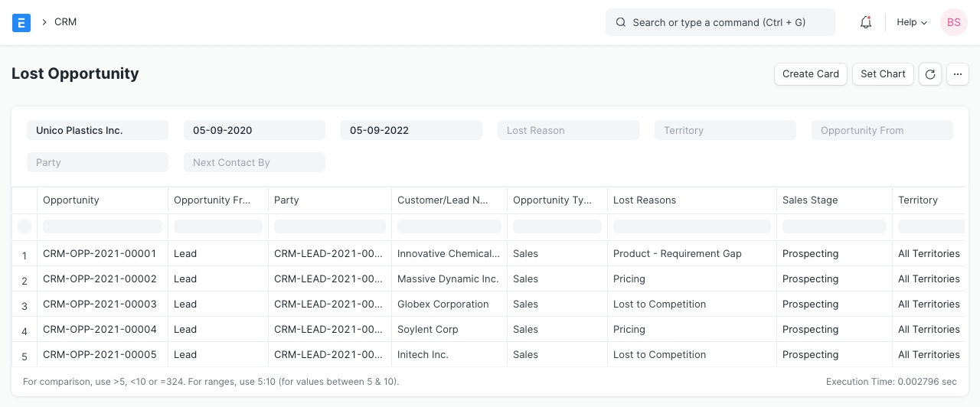Click the ERPNext home logo icon
Screen dimensions: 980x407
(21, 22)
